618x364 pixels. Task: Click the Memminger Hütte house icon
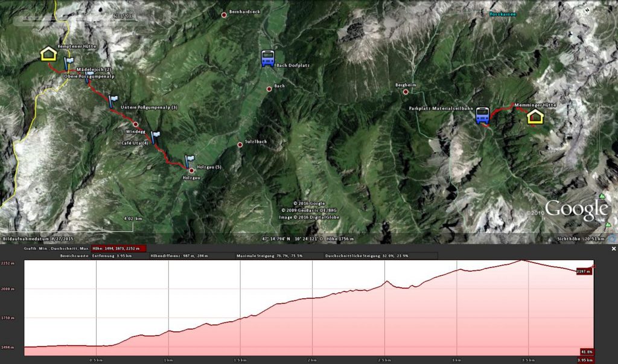coord(535,117)
